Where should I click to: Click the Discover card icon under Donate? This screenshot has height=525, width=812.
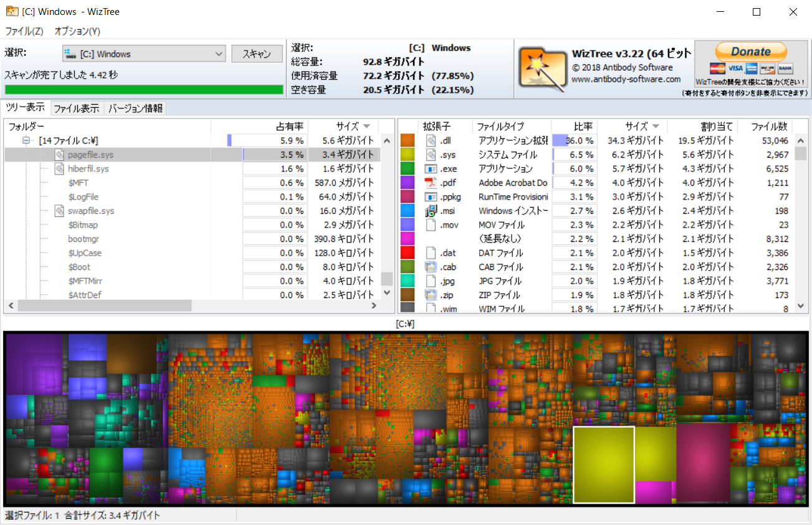point(768,69)
